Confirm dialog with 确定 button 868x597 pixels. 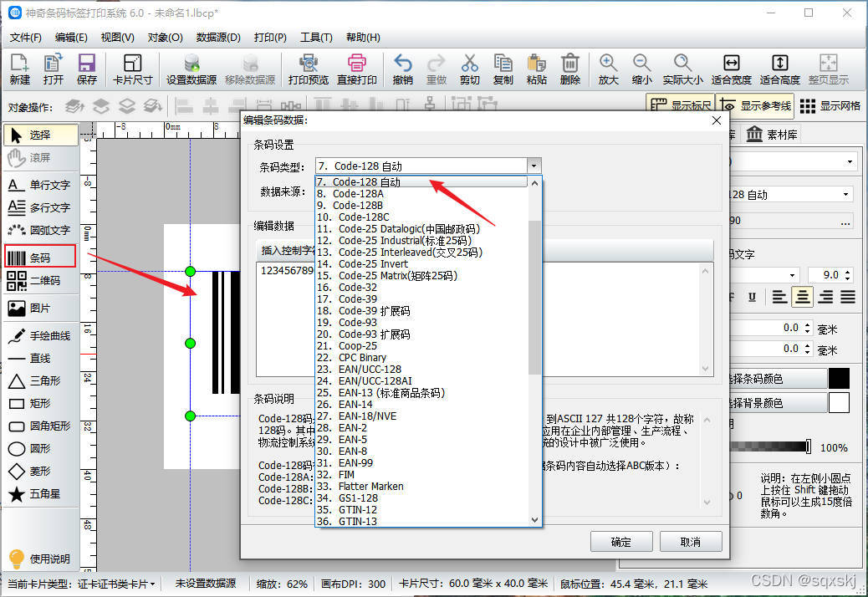click(x=621, y=542)
